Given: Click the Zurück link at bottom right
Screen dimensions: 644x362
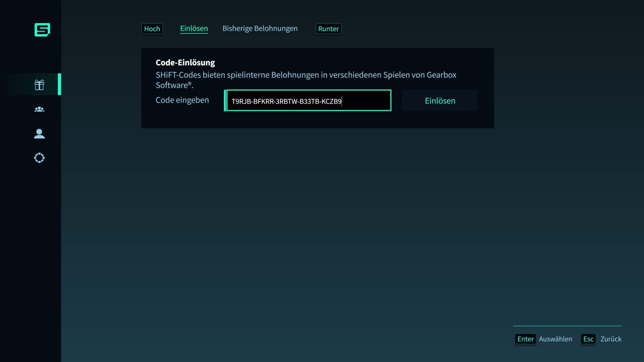Looking at the screenshot, I should 611,339.
